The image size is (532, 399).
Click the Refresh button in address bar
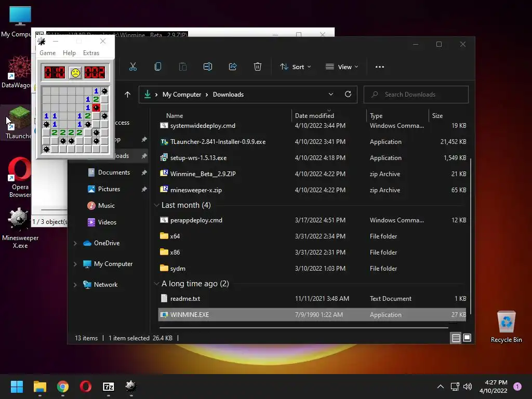coord(348,95)
